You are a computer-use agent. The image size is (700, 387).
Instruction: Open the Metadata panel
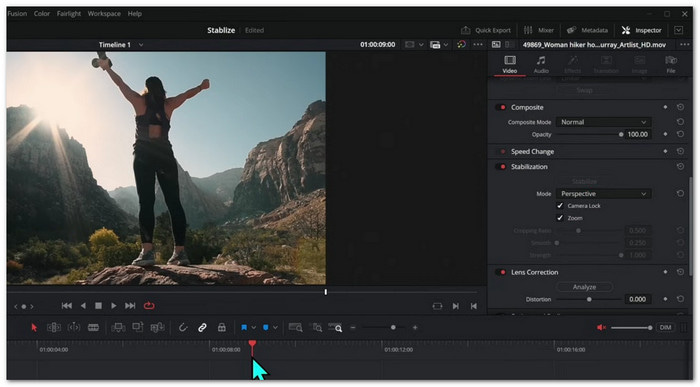pyautogui.click(x=587, y=30)
